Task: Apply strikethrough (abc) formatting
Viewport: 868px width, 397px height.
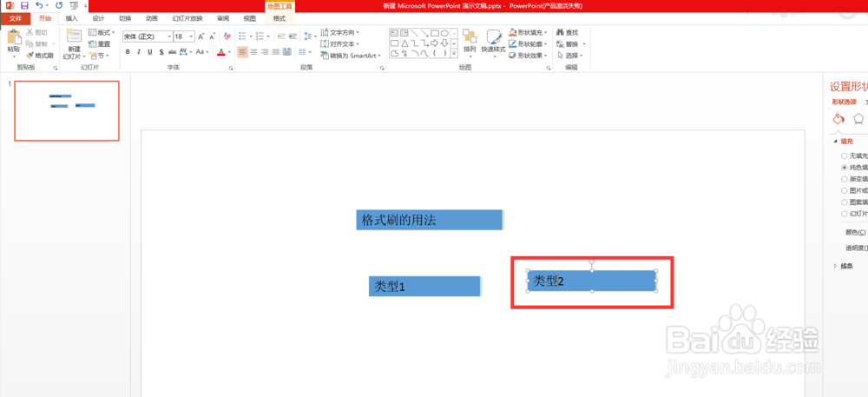Action: (x=172, y=52)
